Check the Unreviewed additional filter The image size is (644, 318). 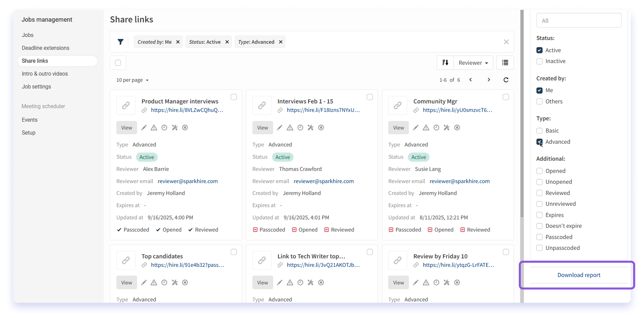click(x=539, y=204)
